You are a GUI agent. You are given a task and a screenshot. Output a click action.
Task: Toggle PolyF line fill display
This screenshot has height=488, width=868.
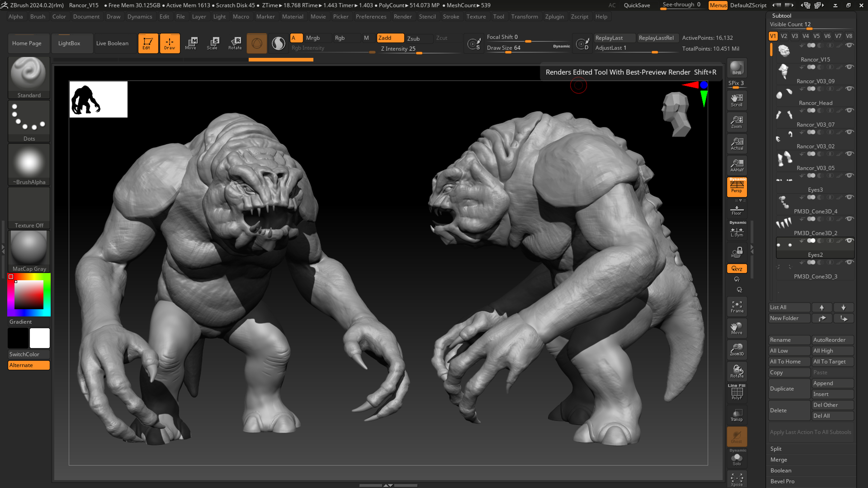pos(737,393)
